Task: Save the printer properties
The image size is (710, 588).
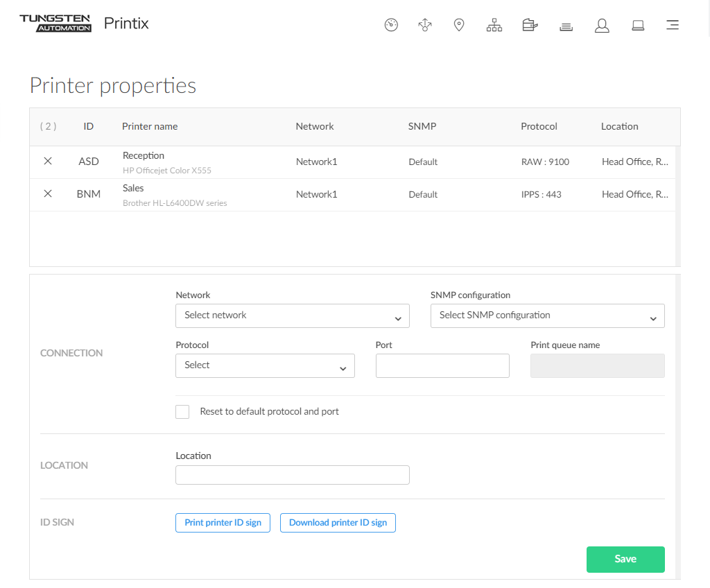Action: point(625,560)
